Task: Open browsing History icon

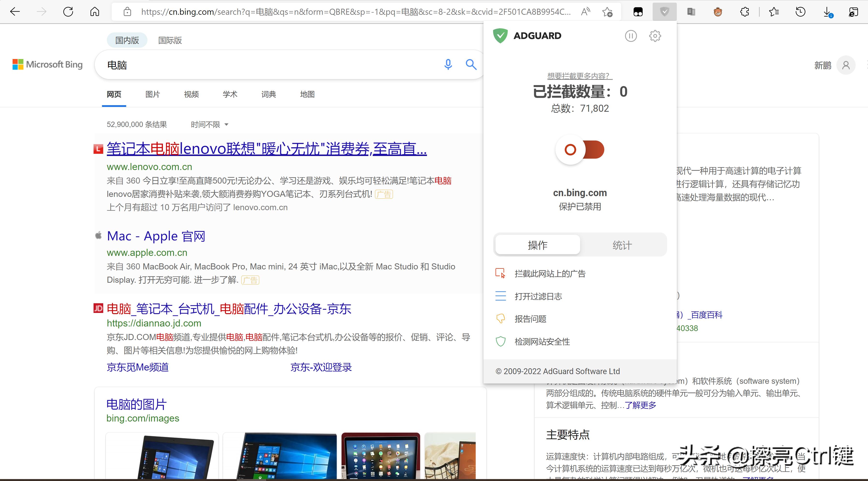Action: [801, 11]
